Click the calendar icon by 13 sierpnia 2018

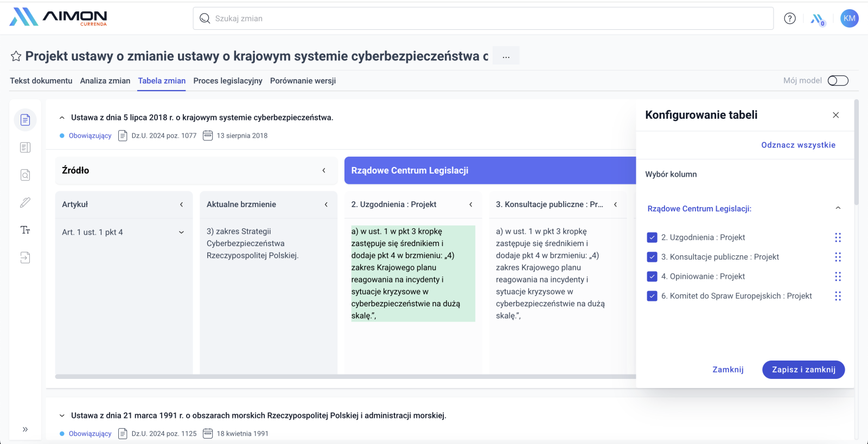click(208, 136)
